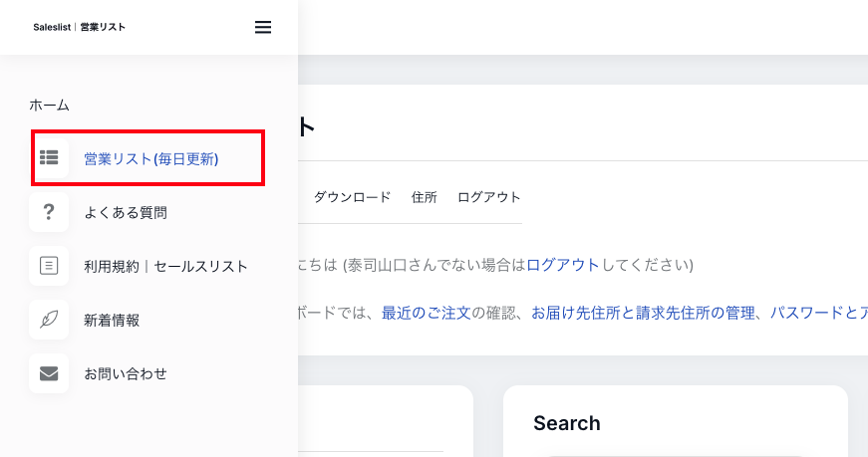This screenshot has height=457, width=868.
Task: Click the Saleslist 営業リスト logo
Action: (x=80, y=28)
